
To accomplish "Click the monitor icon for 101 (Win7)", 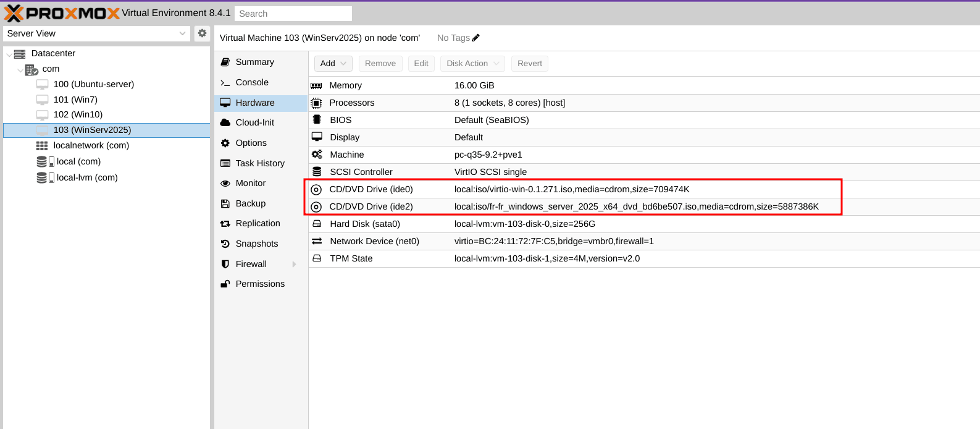I will (x=42, y=100).
